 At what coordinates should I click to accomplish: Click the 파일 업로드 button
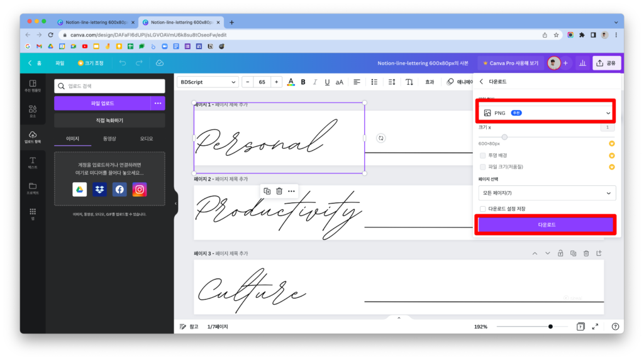[x=102, y=103]
